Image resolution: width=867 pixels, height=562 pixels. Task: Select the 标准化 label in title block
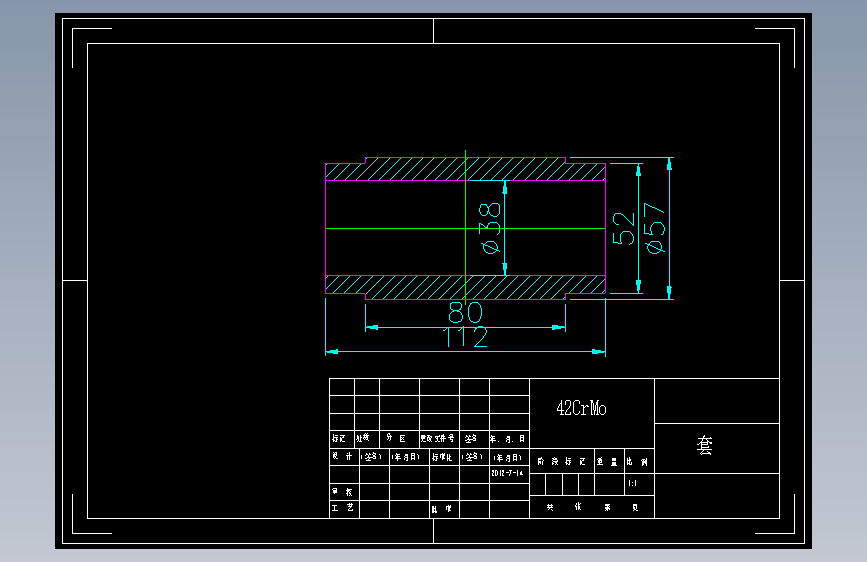pos(442,457)
